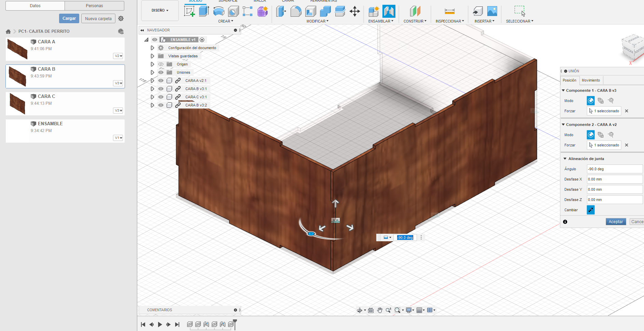Toggle visibility of CARA B v3:1

[161, 89]
